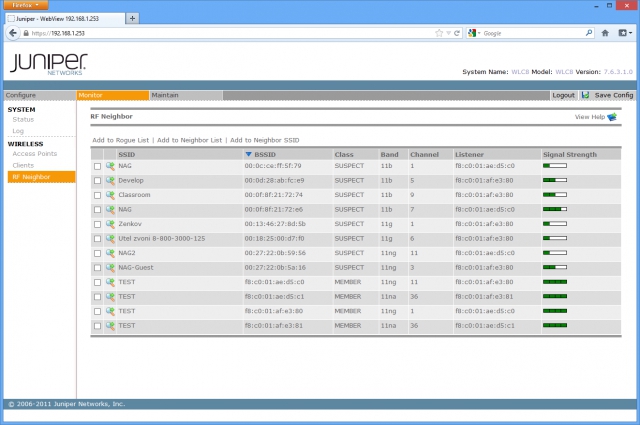
Task: Switch to the Maintain tab
Action: pos(186,95)
